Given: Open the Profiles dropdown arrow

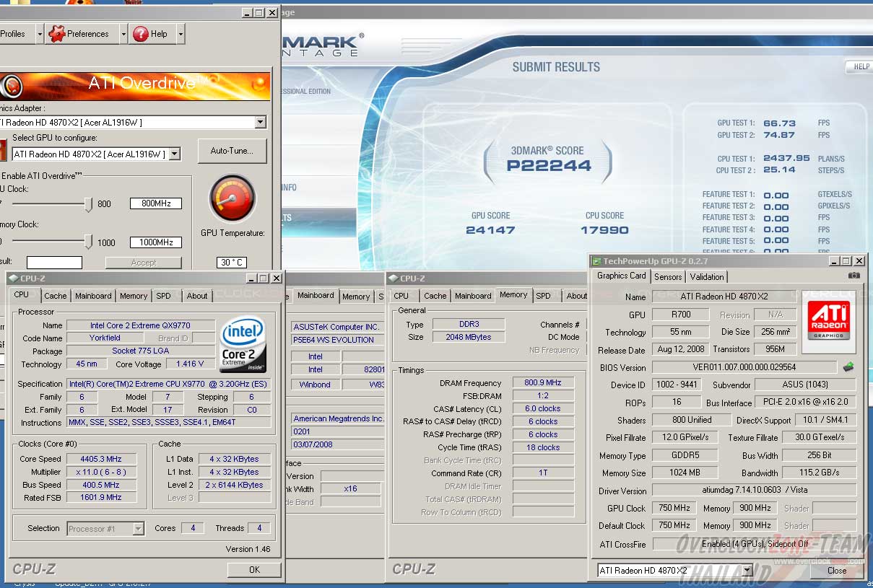Looking at the screenshot, I should [x=40, y=34].
